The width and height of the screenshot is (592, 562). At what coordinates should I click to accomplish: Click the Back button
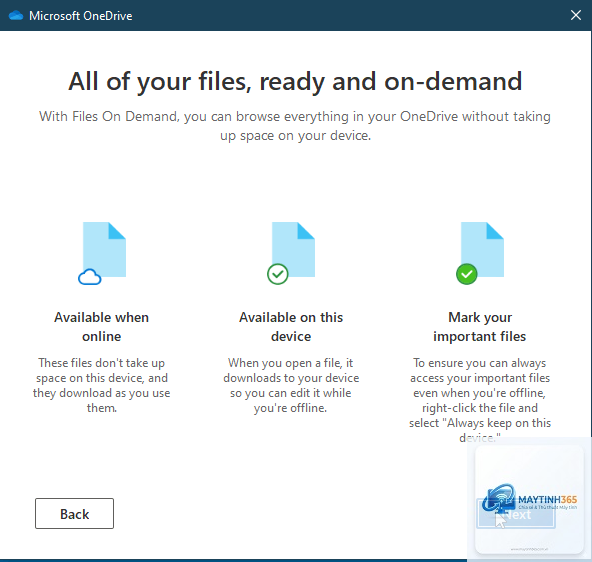[74, 513]
